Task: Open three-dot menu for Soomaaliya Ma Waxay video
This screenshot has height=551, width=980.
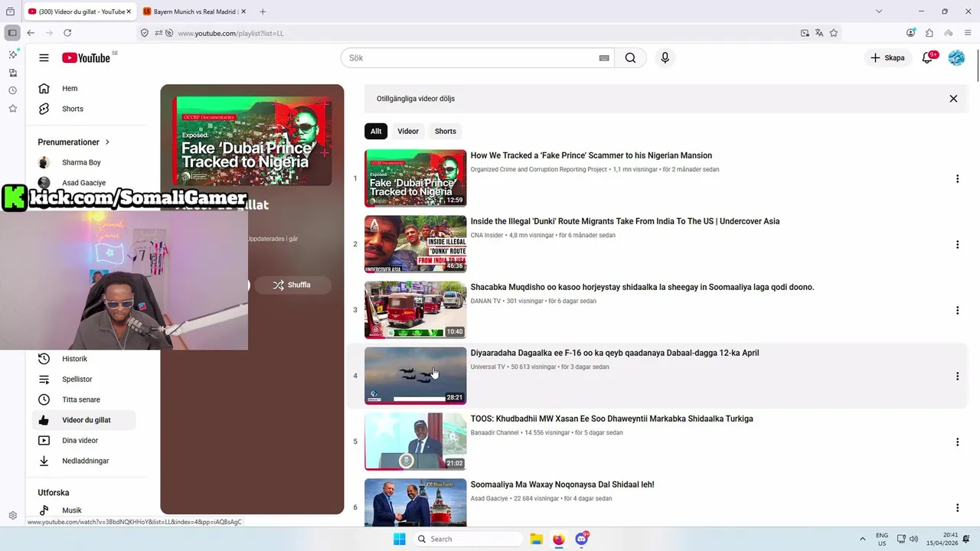Action: pos(957,508)
